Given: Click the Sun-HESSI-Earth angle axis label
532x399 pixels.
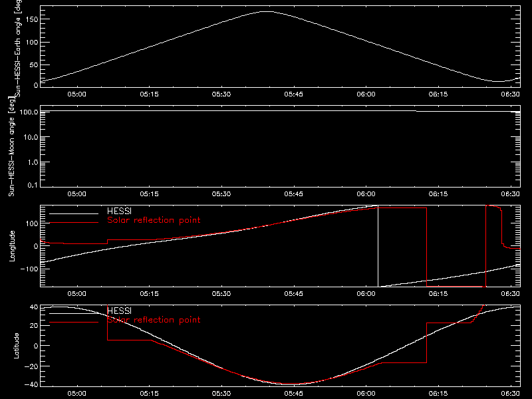Looking at the screenshot, I should [x=18, y=49].
